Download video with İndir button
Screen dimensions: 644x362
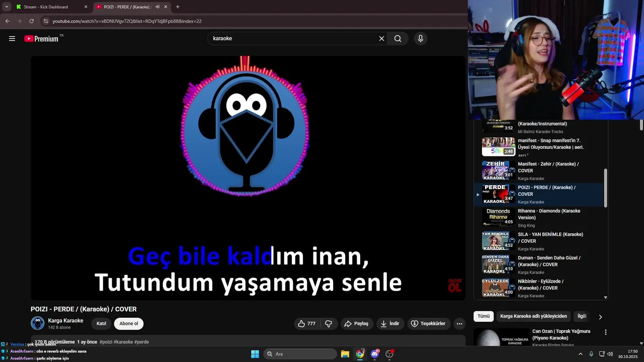[x=390, y=324]
